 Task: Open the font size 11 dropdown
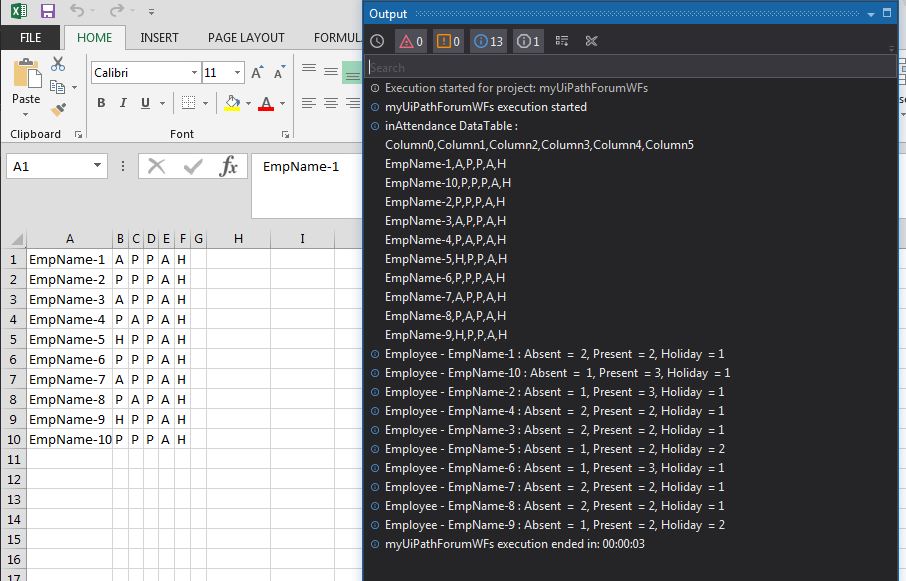pos(237,73)
